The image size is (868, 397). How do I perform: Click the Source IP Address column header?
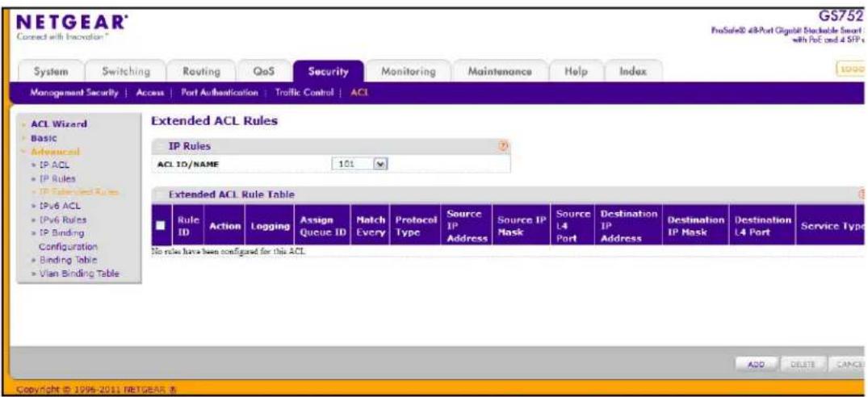(466, 226)
